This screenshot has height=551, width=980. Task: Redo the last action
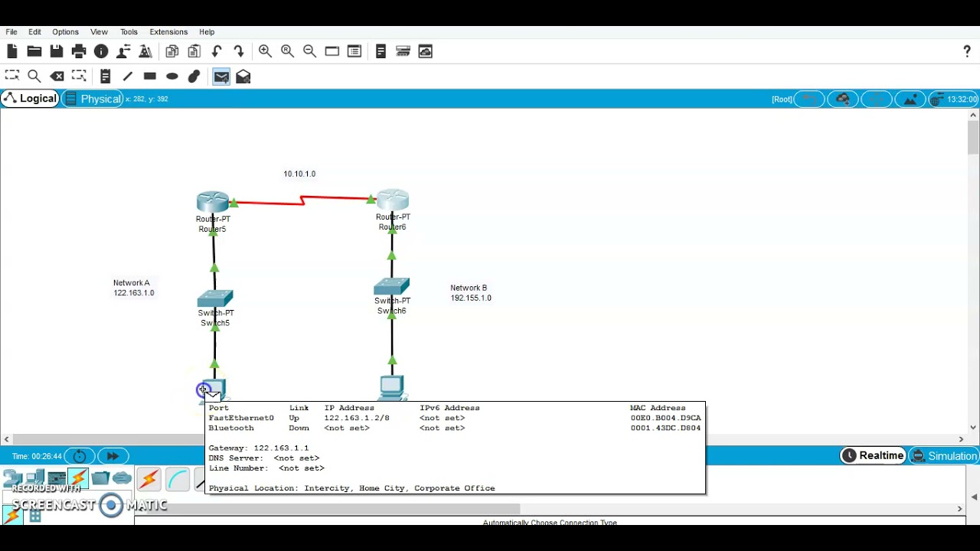pyautogui.click(x=239, y=51)
